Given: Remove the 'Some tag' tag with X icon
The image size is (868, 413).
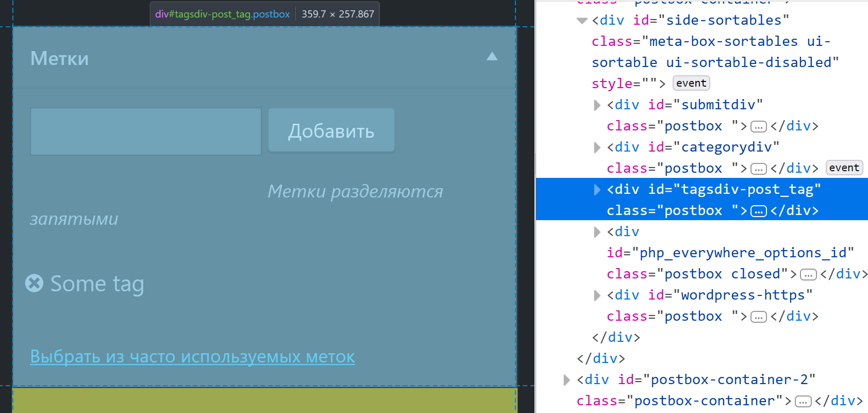Looking at the screenshot, I should click(x=34, y=283).
